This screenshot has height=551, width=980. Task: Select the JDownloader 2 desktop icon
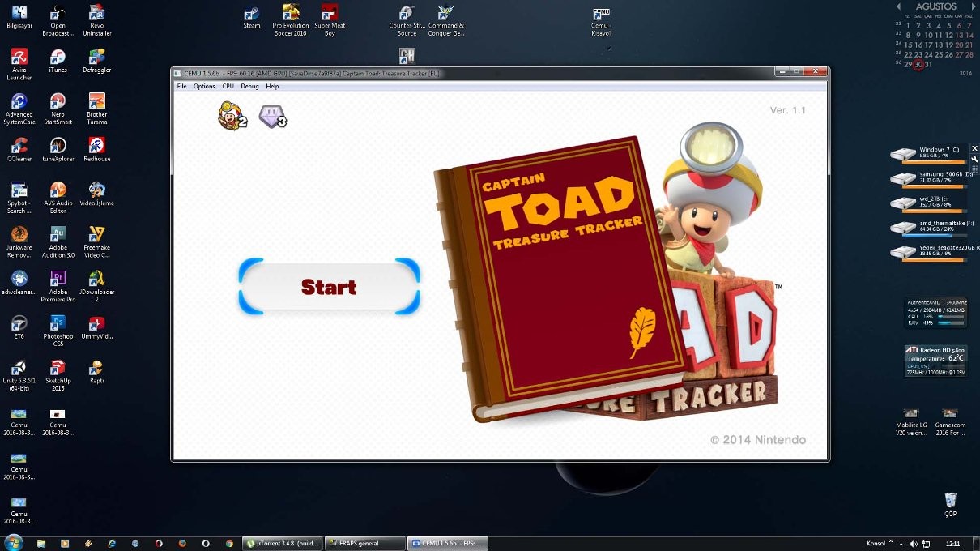pyautogui.click(x=96, y=287)
